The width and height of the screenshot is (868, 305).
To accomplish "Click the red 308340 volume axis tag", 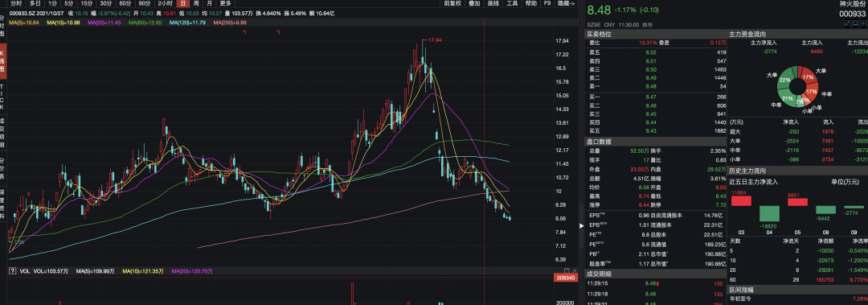I will tap(565, 278).
